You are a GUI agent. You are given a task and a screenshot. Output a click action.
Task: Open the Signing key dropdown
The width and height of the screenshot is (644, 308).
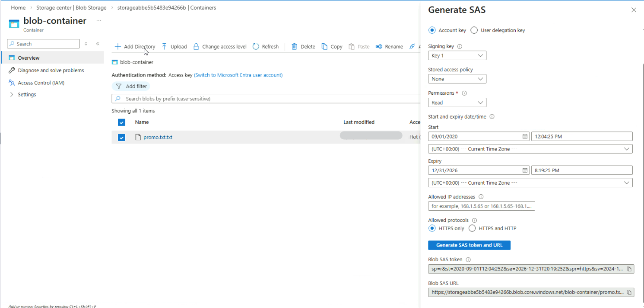click(457, 55)
